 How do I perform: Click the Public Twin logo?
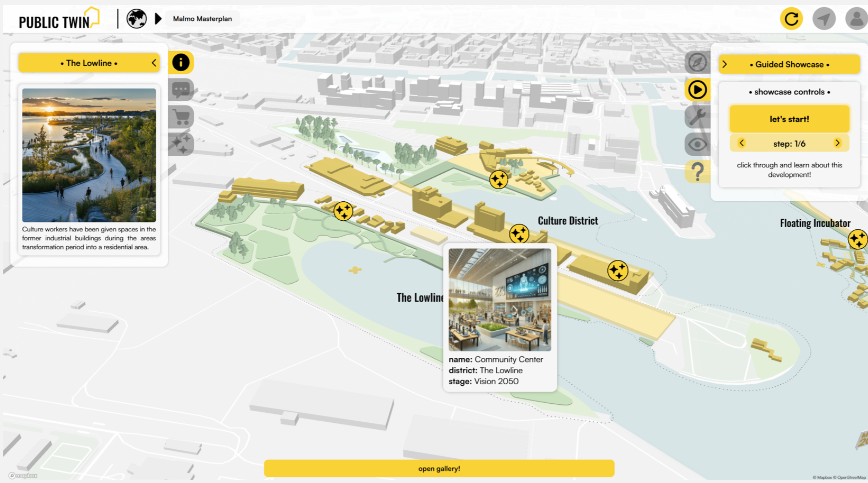[59, 19]
